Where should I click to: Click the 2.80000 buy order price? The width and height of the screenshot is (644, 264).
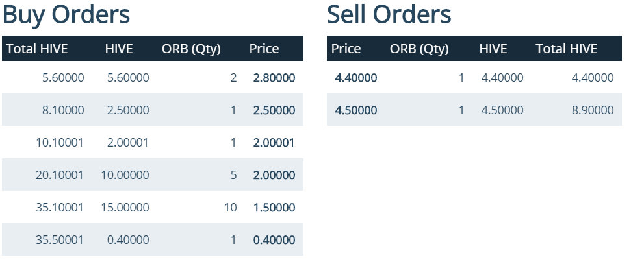[x=274, y=77]
